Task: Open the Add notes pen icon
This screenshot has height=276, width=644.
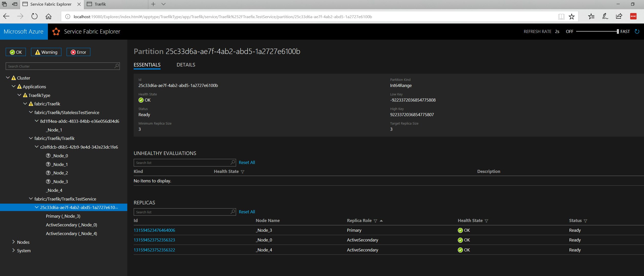Action: pos(605,17)
